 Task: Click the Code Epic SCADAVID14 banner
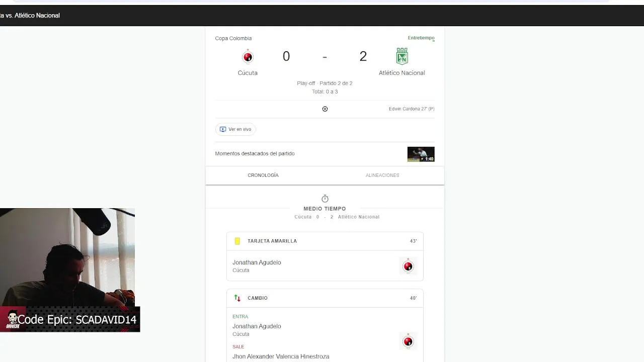point(70,319)
